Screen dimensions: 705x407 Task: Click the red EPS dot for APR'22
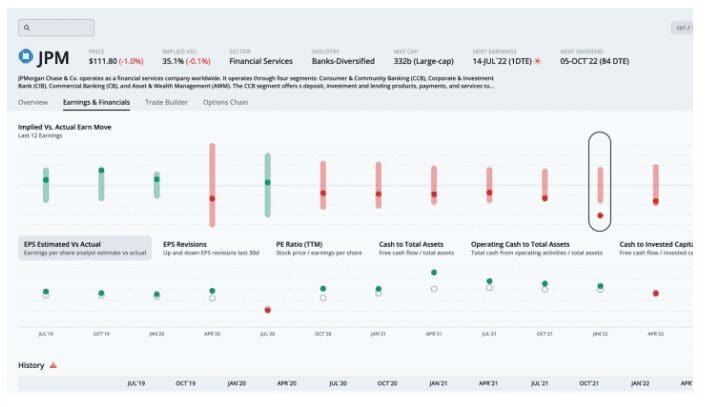[655, 293]
